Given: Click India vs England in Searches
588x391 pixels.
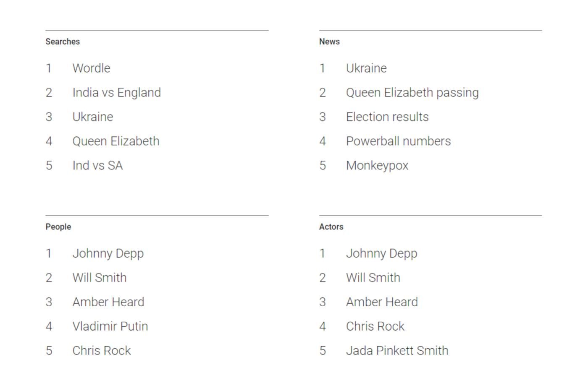Looking at the screenshot, I should pos(116,92).
